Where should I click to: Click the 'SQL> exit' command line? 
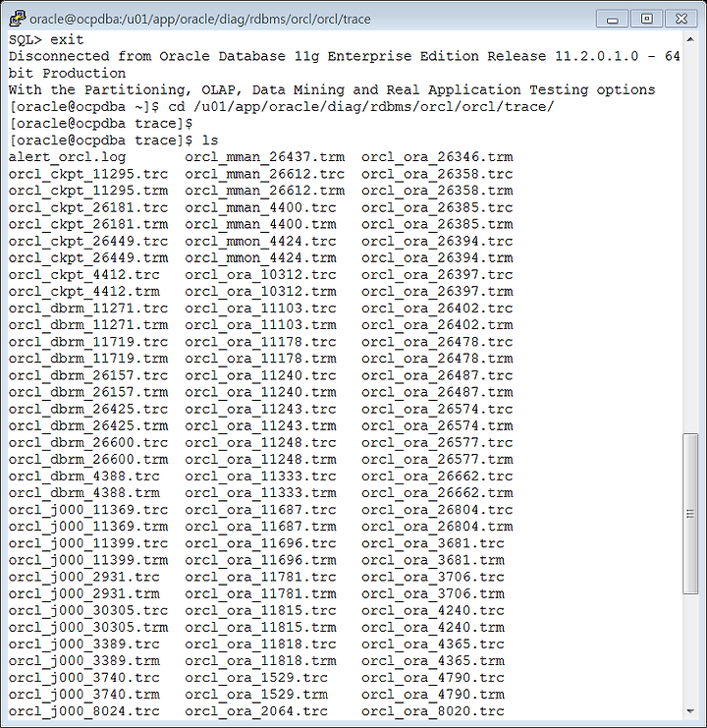coord(46,40)
